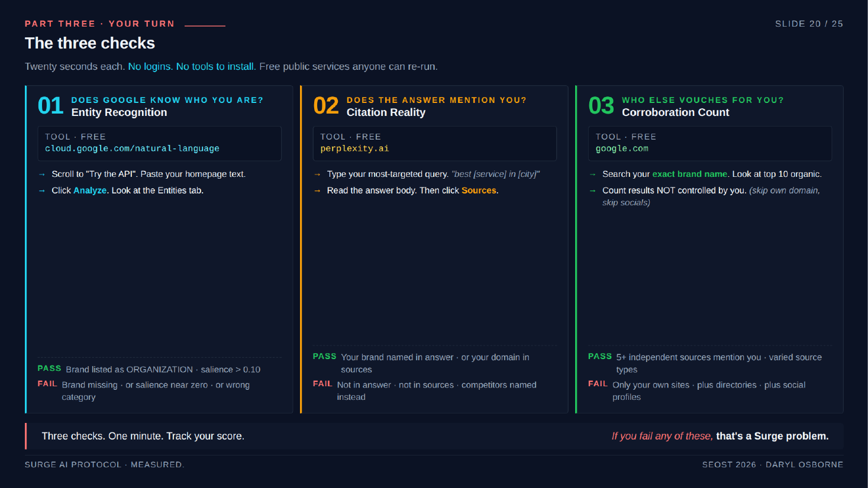The image size is (868, 488).
Task: Click the FAIL label in the Corroboration Count card
Action: point(598,384)
